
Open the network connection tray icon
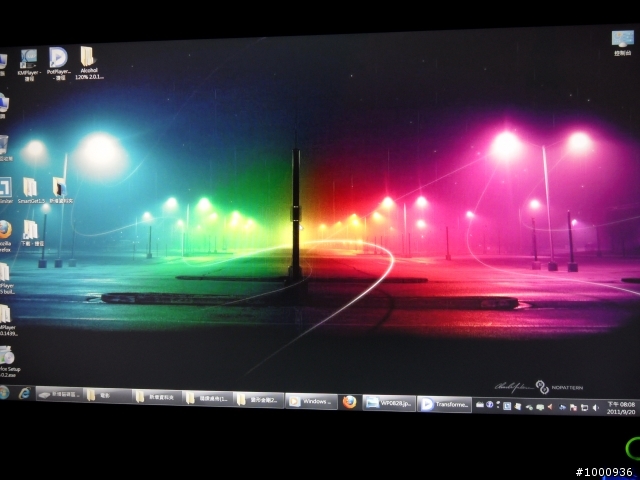(x=584, y=408)
